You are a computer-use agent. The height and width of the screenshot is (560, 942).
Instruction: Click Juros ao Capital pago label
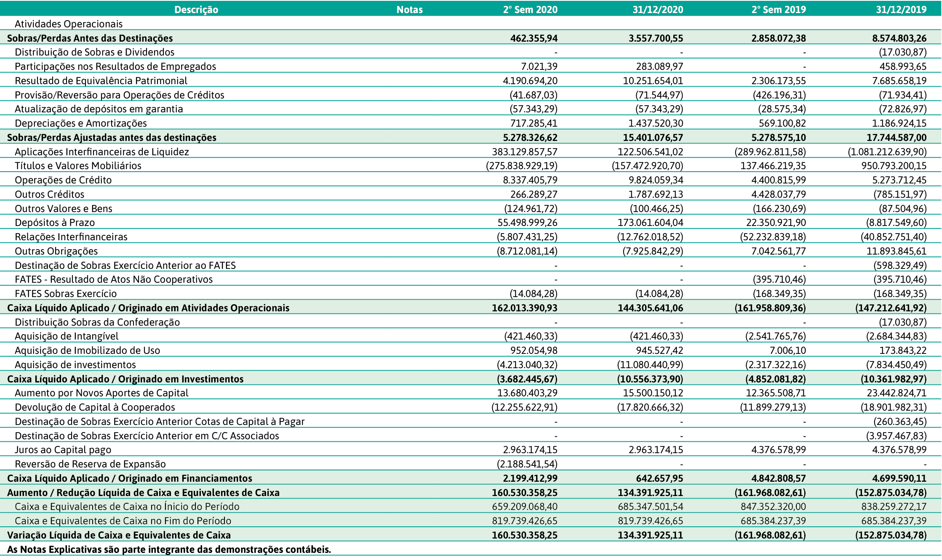pyautogui.click(x=63, y=450)
